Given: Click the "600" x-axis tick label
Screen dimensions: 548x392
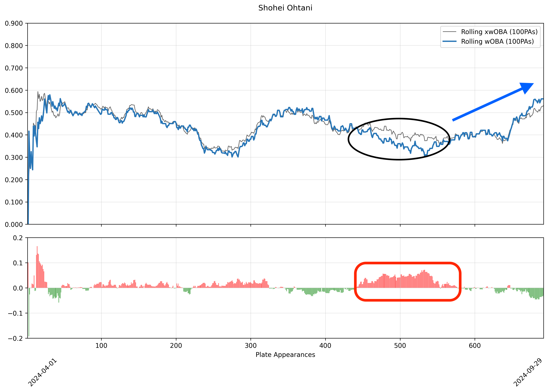Looking at the screenshot, I should coord(475,346).
